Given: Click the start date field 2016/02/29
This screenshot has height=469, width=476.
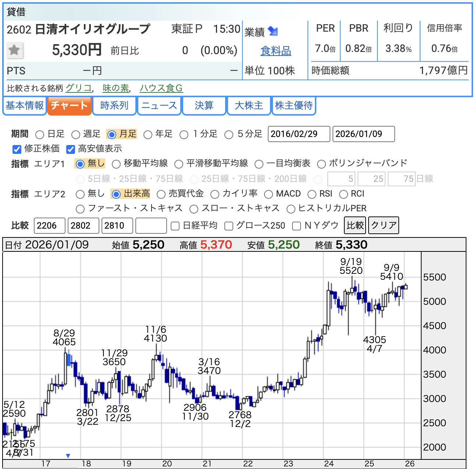Looking at the screenshot, I should tap(298, 134).
